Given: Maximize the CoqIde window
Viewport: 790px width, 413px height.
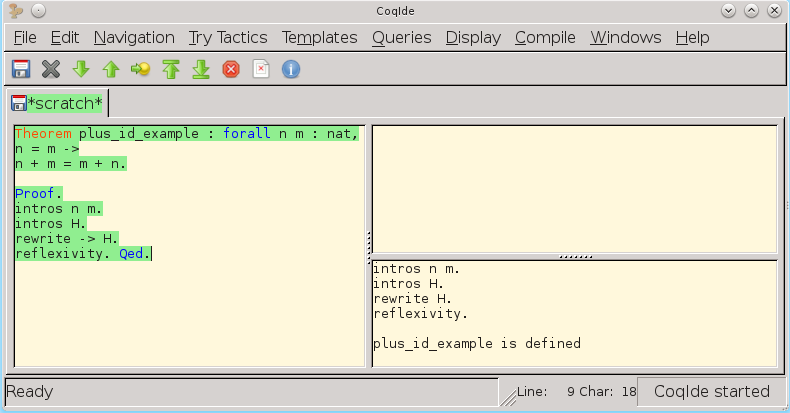Looking at the screenshot, I should [751, 11].
